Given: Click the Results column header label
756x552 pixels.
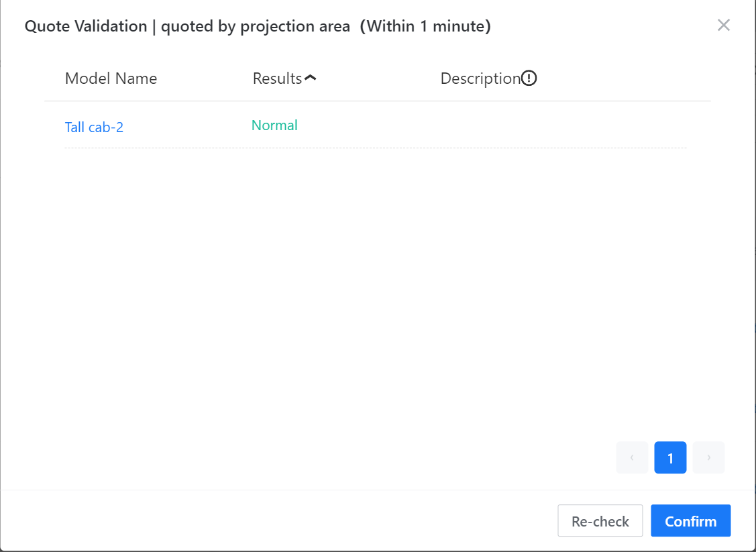Looking at the screenshot, I should click(277, 78).
